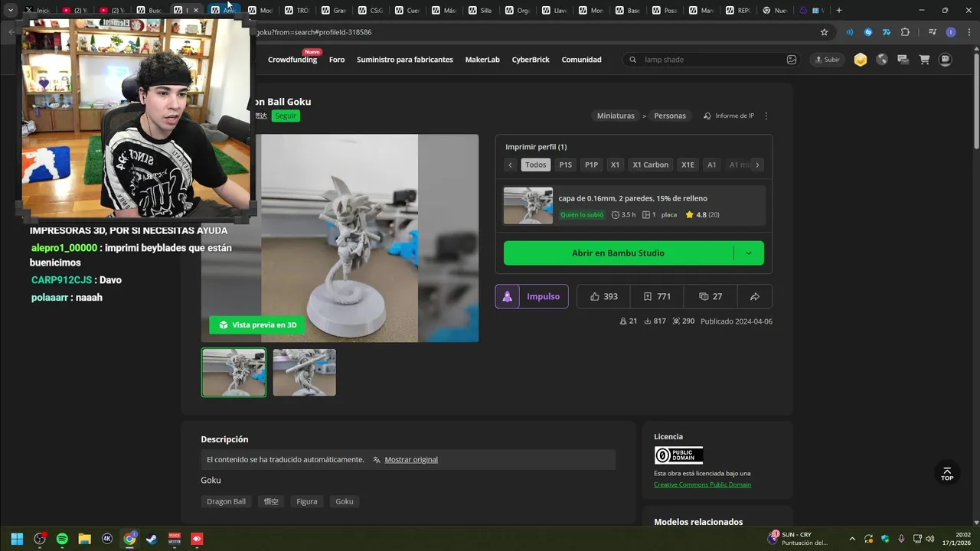Open the Chrome media control icon
The height and width of the screenshot is (551, 980).
[x=932, y=32]
